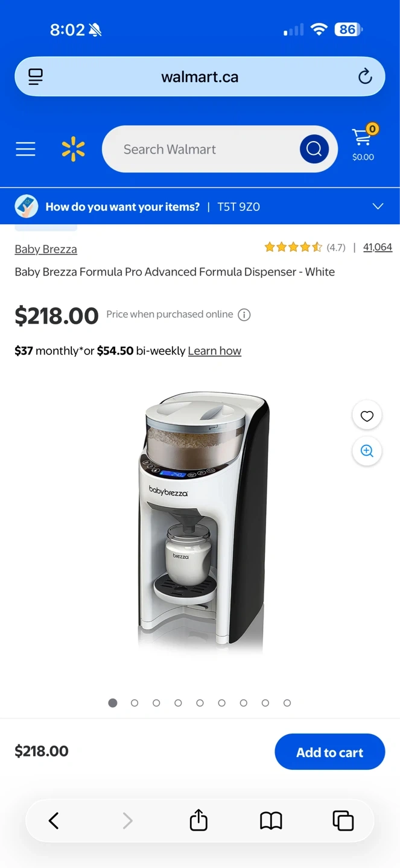Expand the 'How do you want your items?' chevron

[378, 206]
